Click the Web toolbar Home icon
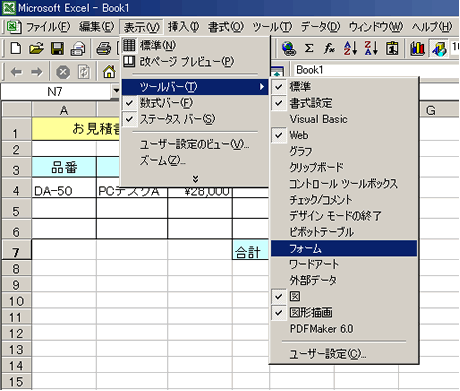The image size is (460, 391). tap(109, 72)
